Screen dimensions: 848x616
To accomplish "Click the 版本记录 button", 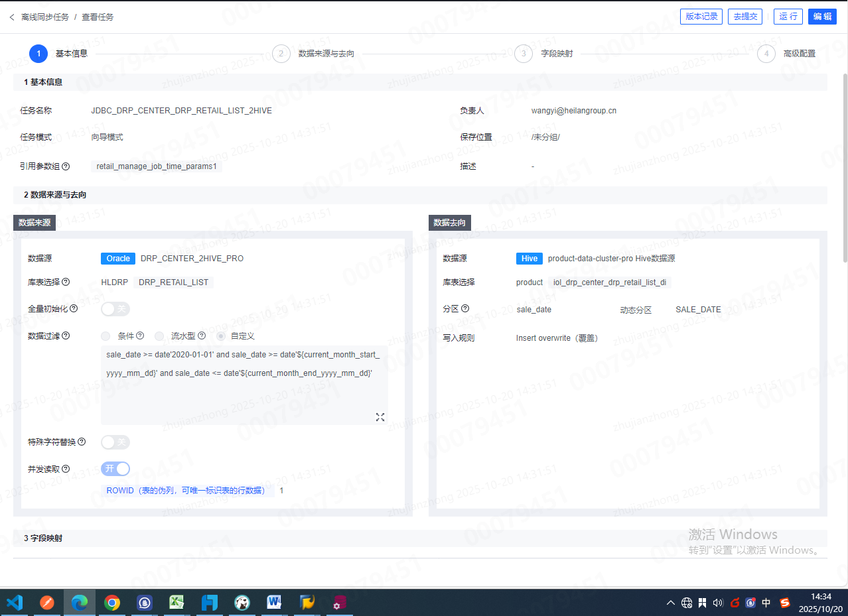I will coord(701,17).
